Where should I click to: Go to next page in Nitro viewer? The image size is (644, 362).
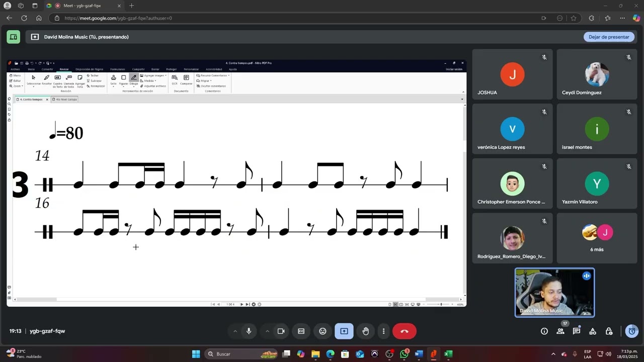242,304
